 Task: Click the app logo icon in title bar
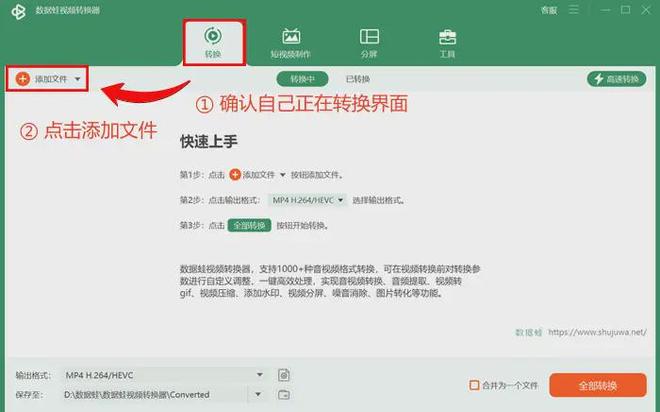19,11
